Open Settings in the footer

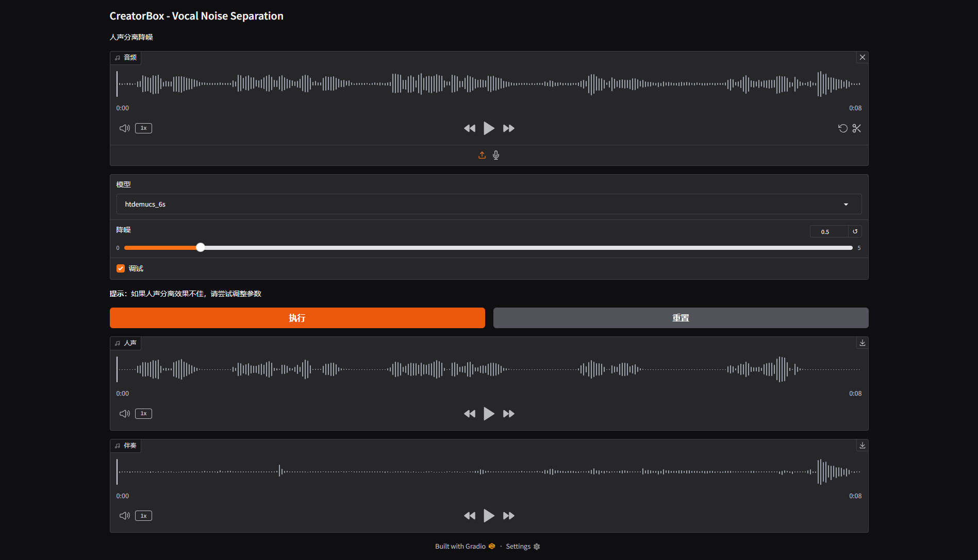pyautogui.click(x=523, y=547)
